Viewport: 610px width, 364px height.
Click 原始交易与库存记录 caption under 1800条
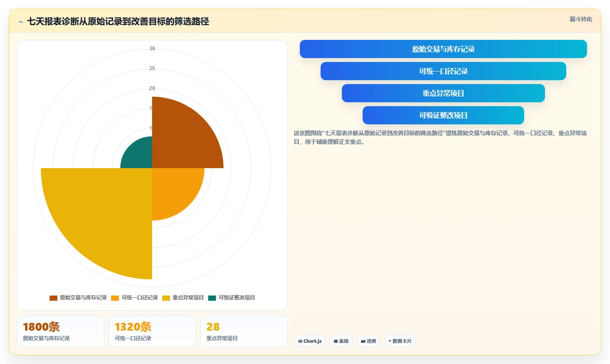click(46, 338)
